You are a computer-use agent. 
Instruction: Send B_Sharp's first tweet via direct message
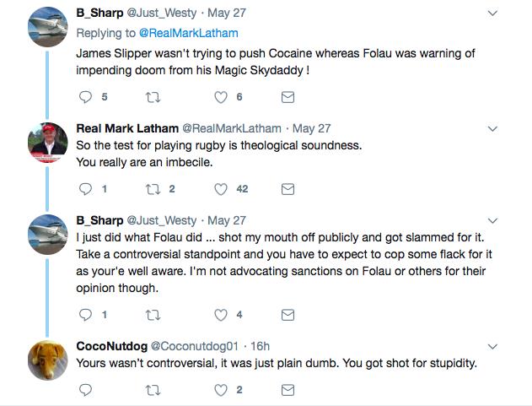(x=287, y=97)
